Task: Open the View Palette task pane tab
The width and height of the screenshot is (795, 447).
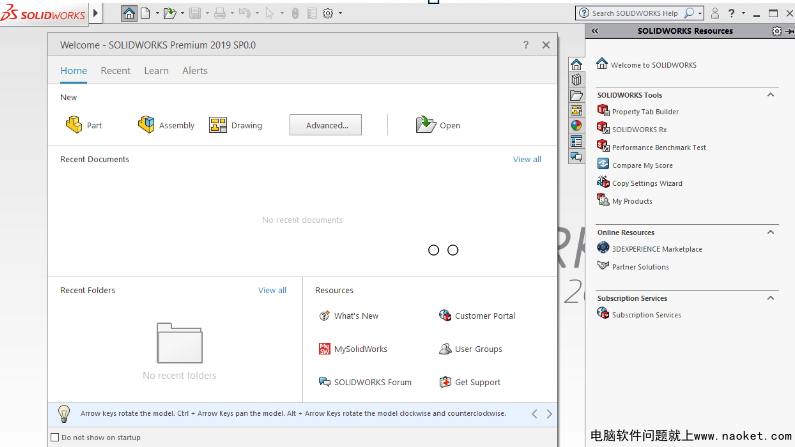Action: (x=576, y=110)
